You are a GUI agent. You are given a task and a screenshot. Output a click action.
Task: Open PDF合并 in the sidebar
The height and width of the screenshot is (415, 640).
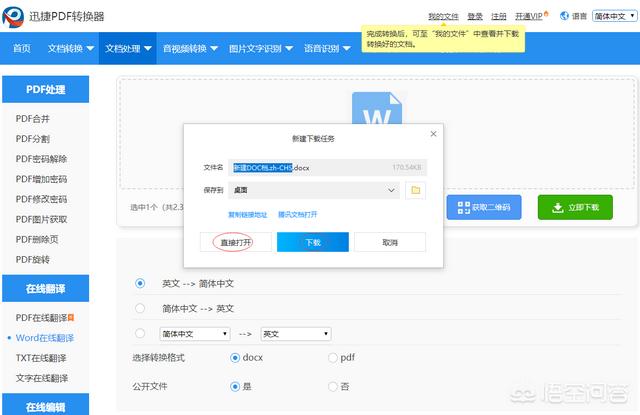pyautogui.click(x=33, y=119)
